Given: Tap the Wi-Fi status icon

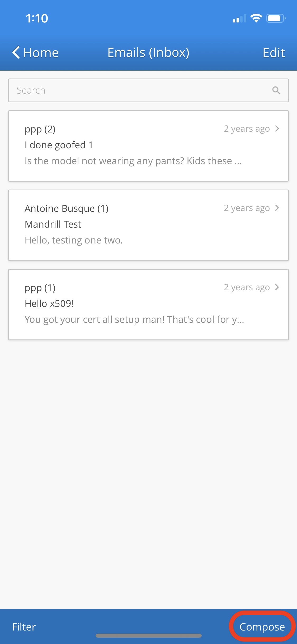Looking at the screenshot, I should click(256, 18).
